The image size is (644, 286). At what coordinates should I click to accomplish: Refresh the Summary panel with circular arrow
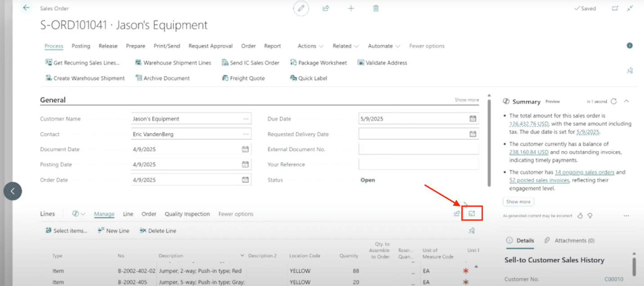coord(614,101)
